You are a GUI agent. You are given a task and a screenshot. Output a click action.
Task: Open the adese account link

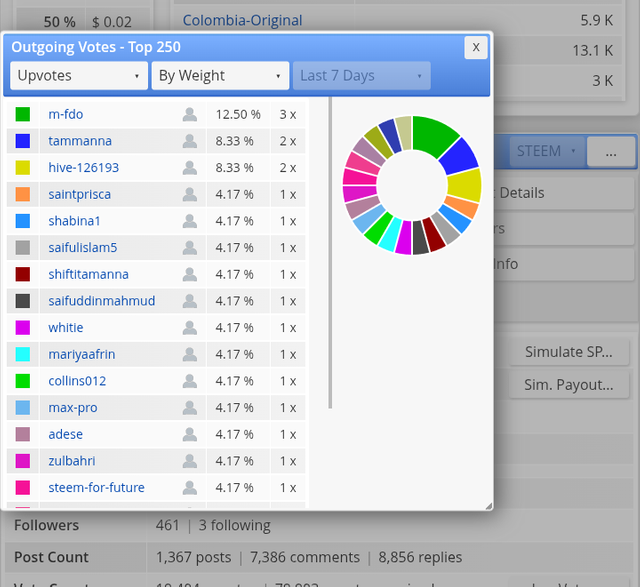(x=65, y=434)
